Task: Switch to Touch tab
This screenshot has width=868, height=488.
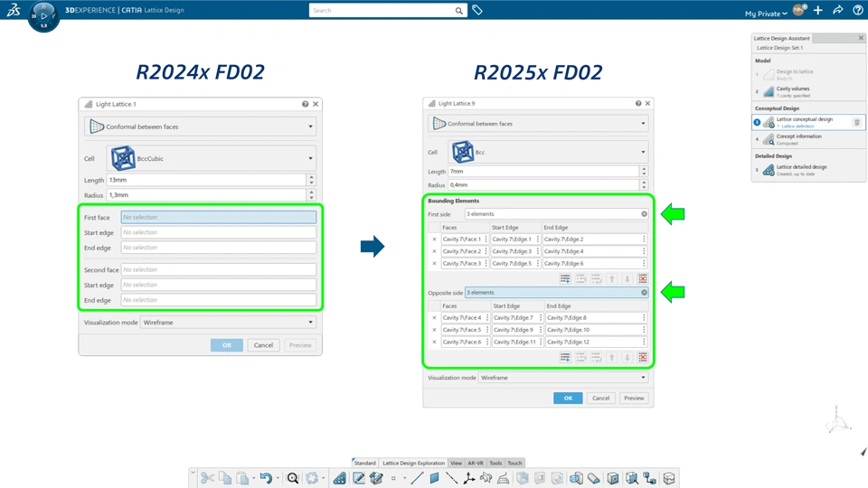Action: click(514, 463)
